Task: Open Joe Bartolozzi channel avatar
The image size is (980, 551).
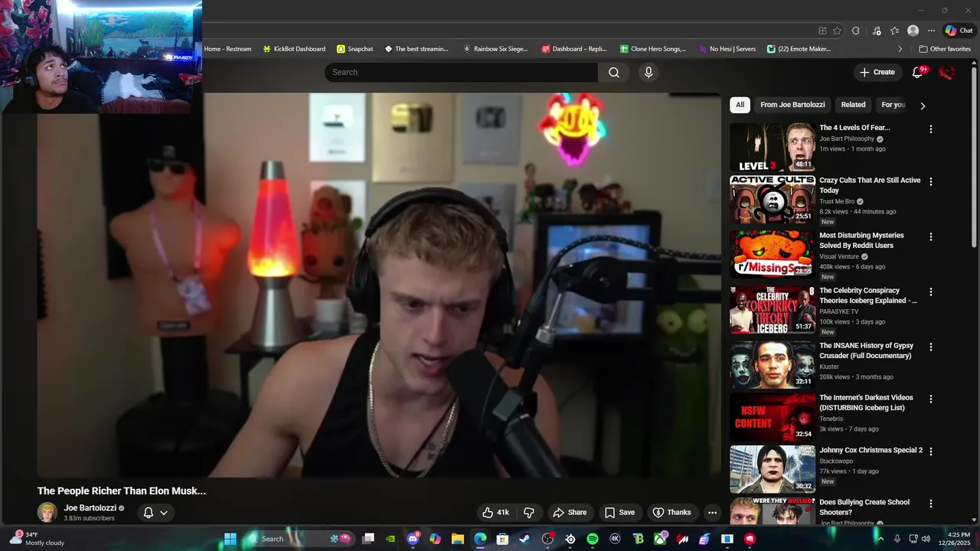Action: pos(47,513)
